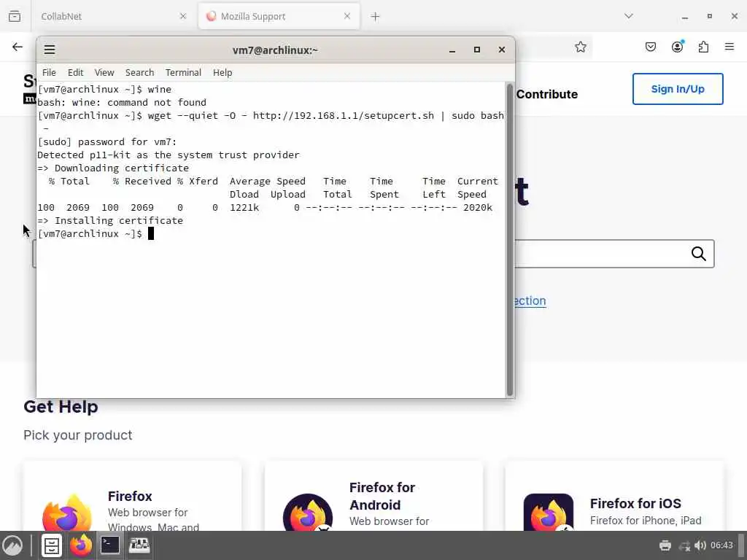Bookmark this page with the star
Viewport: 747px width, 560px height.
(580, 47)
